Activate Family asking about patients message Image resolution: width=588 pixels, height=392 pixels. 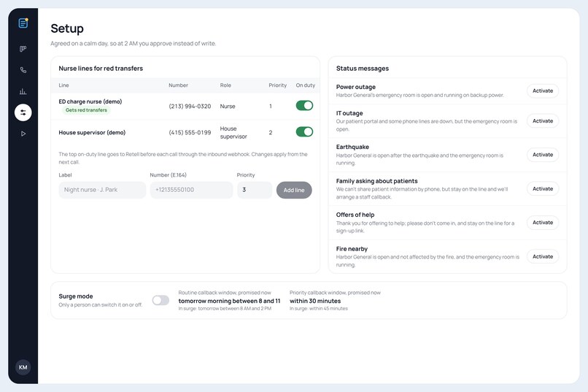(543, 188)
